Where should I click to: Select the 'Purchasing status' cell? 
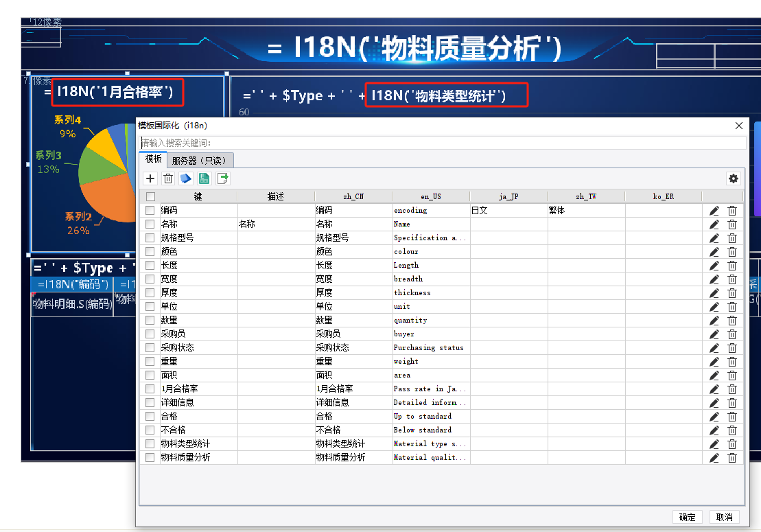[x=431, y=347]
